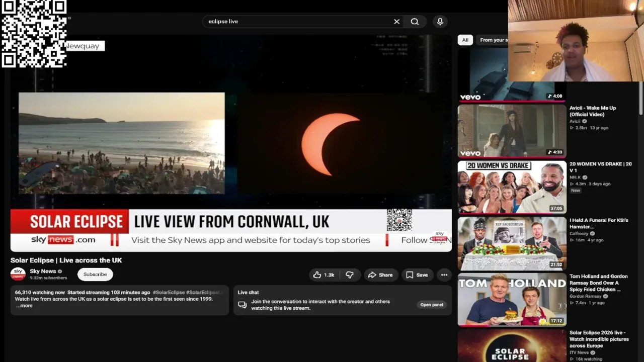The width and height of the screenshot is (644, 362).
Task: Click the Sky News video player
Action: click(x=231, y=143)
